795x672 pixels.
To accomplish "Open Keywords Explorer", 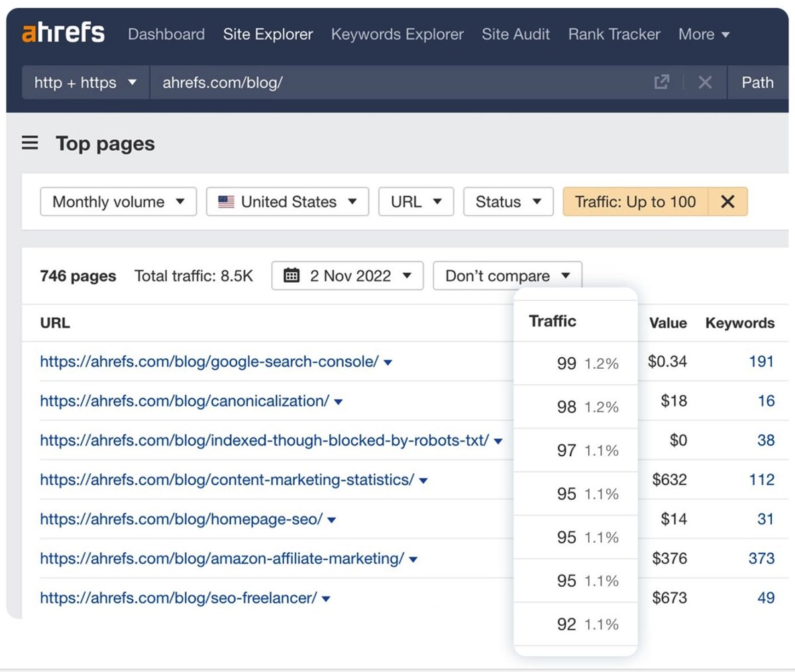I will click(397, 34).
